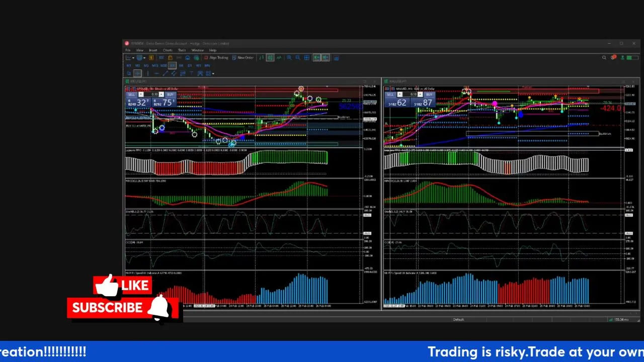Image resolution: width=644 pixels, height=362 pixels.
Task: Click the Default profile in status bar
Action: 458,319
